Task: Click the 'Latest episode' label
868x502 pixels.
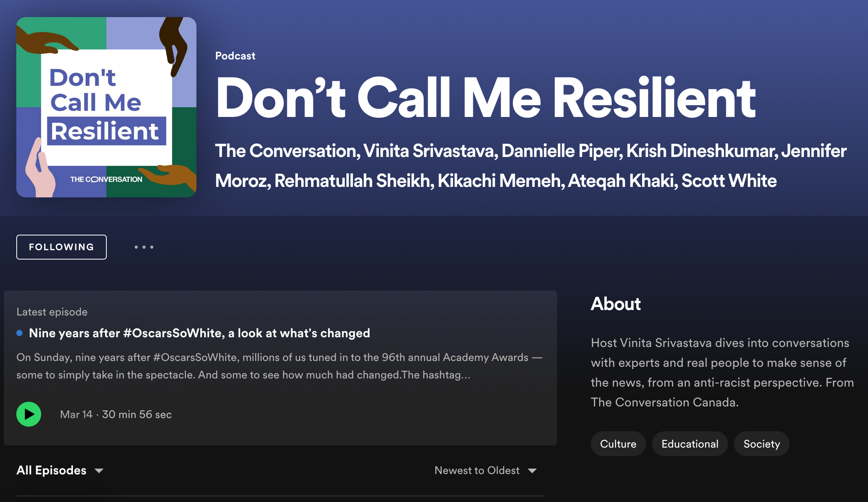Action: [52, 312]
